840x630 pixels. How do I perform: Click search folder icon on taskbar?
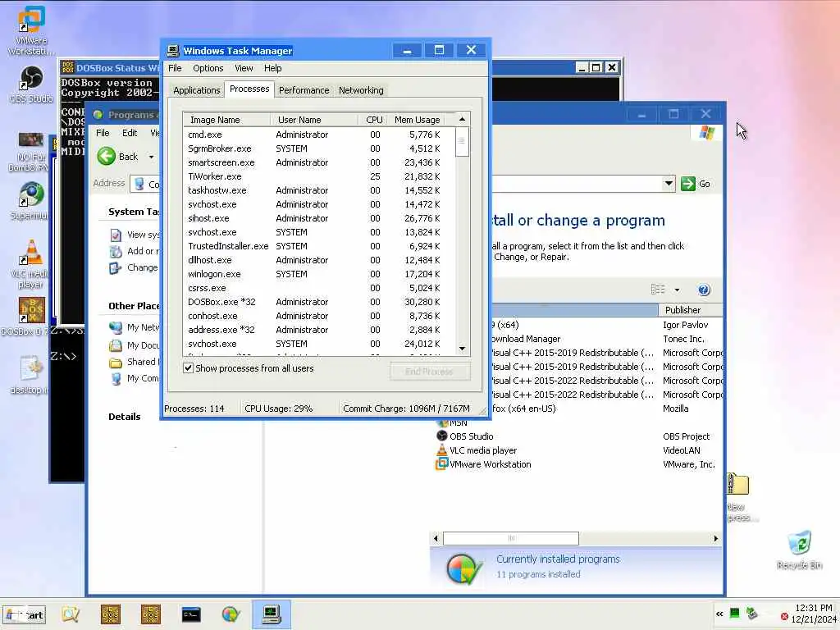[71, 614]
